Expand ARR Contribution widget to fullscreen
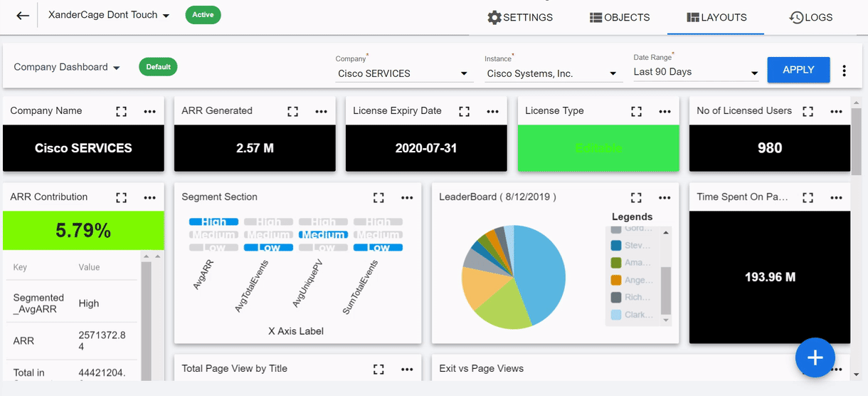This screenshot has width=868, height=396. (x=121, y=197)
